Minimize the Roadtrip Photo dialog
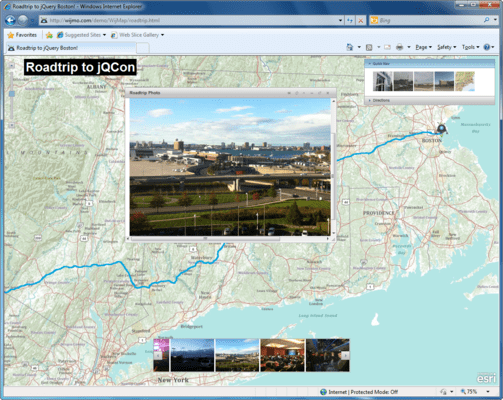The height and width of the screenshot is (400, 503). 312,93
